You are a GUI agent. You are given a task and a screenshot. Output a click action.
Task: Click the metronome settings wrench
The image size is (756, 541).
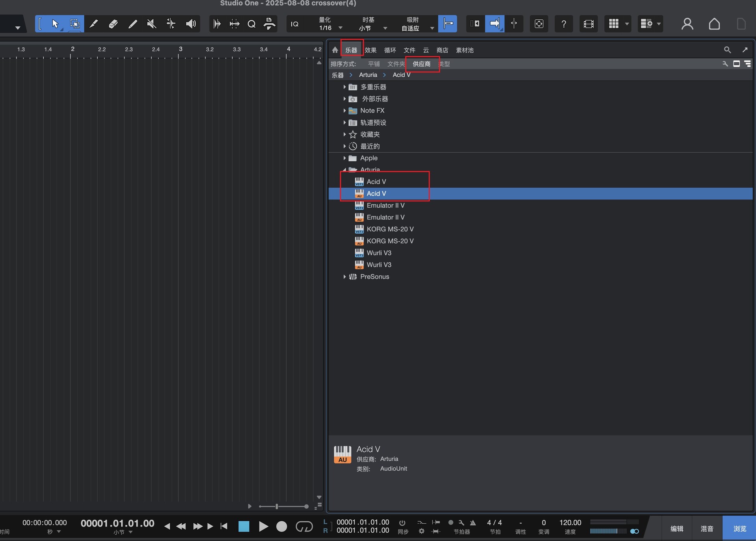(x=461, y=523)
